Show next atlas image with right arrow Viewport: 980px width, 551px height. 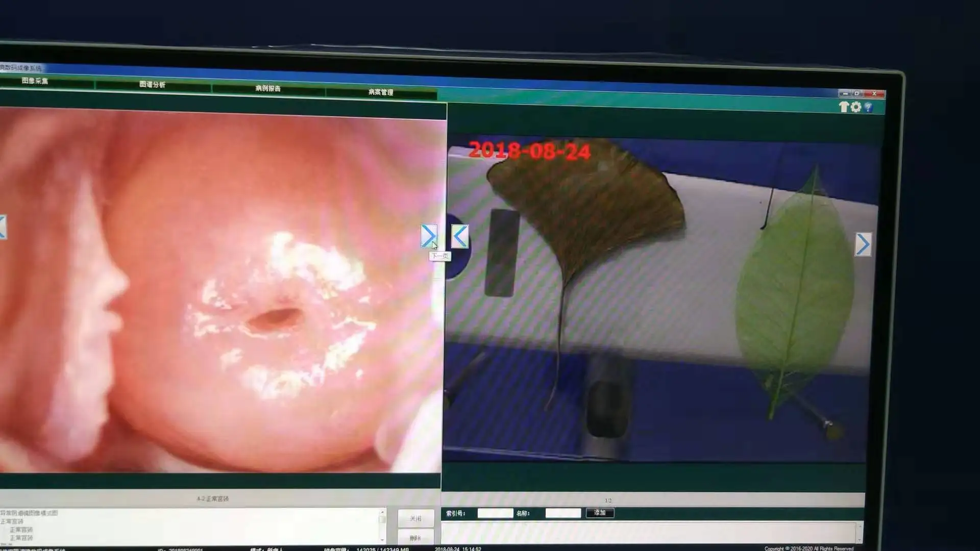point(429,236)
